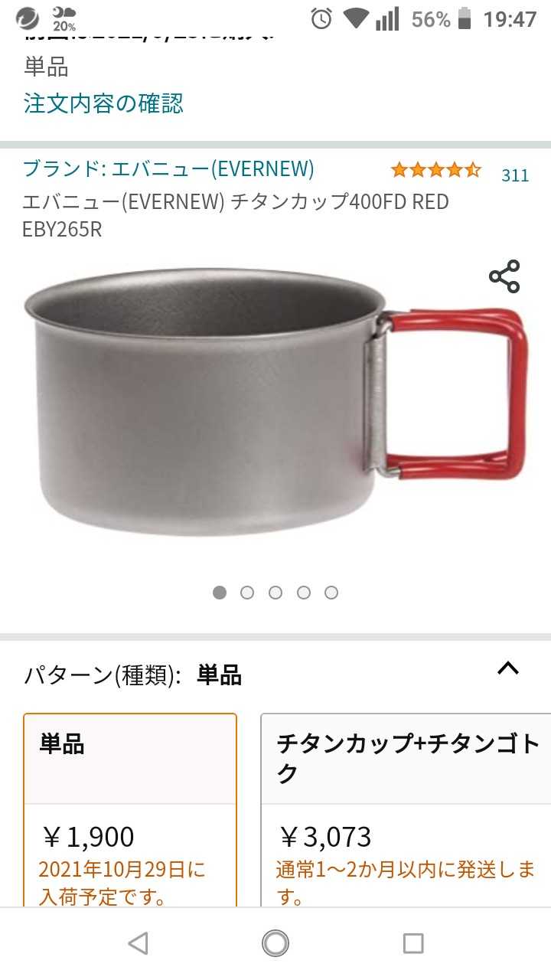Open the 注文内容の確認 link
This screenshot has height=980, width=551.
(103, 103)
